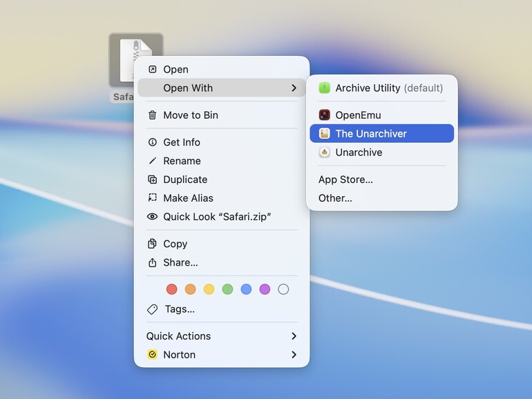
Task: Select Get Info menu entry
Action: click(x=222, y=142)
